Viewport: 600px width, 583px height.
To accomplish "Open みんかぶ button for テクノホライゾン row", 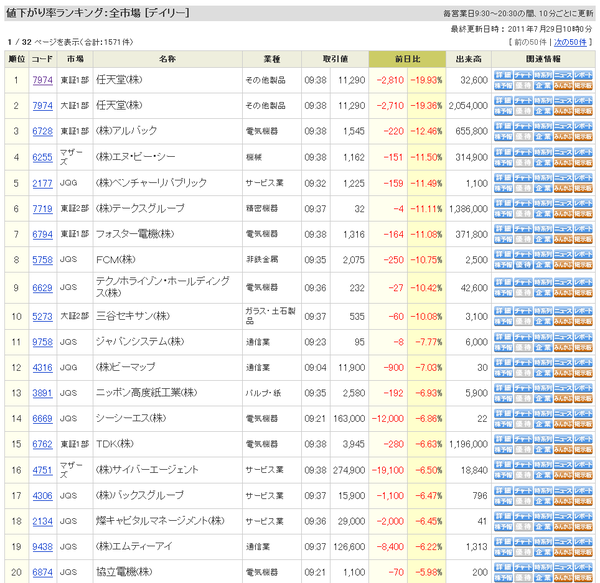I will point(563,293).
